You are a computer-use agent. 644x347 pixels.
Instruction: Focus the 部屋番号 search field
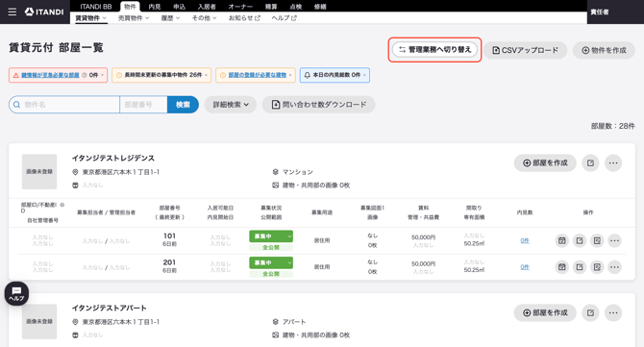click(143, 105)
